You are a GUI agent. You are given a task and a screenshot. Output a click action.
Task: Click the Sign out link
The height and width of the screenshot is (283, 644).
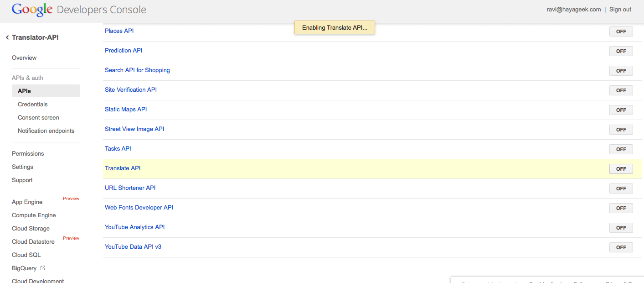point(620,10)
